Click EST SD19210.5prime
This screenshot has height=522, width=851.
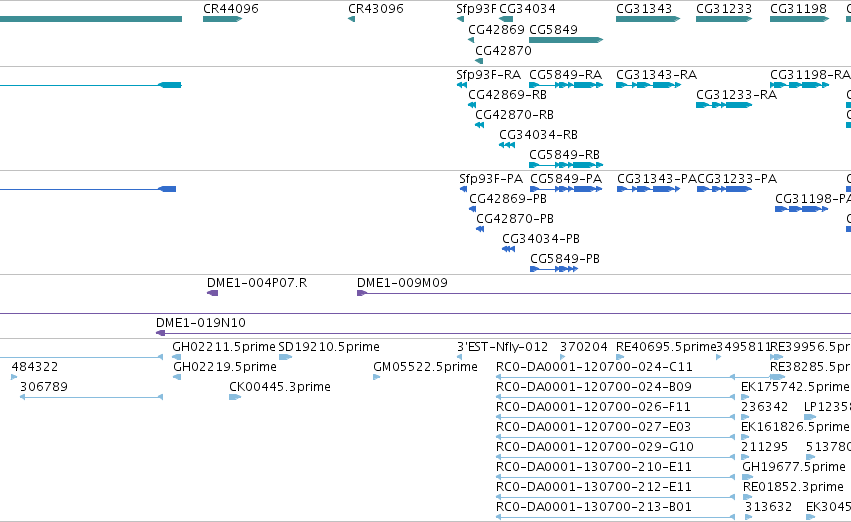tap(329, 347)
